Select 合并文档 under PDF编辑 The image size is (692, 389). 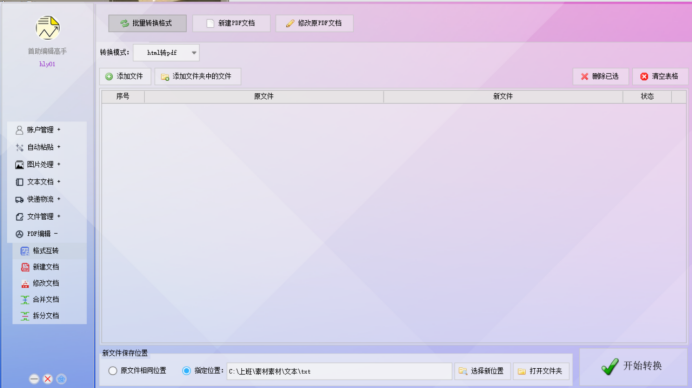click(49, 300)
